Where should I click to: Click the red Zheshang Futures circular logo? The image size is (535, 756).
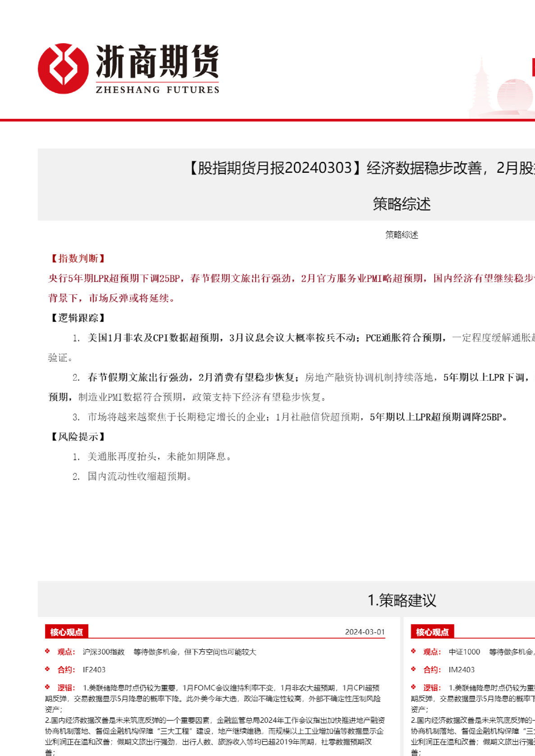63,68
